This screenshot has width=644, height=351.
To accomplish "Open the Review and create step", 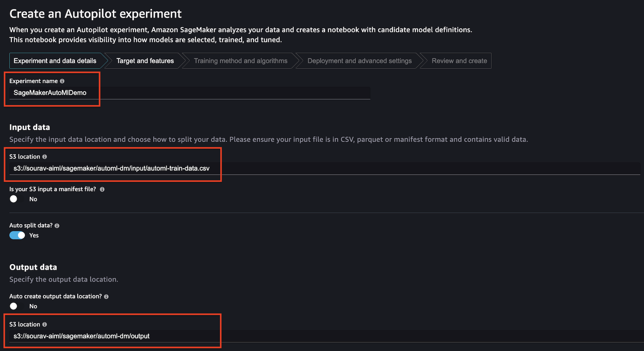I will (x=459, y=61).
